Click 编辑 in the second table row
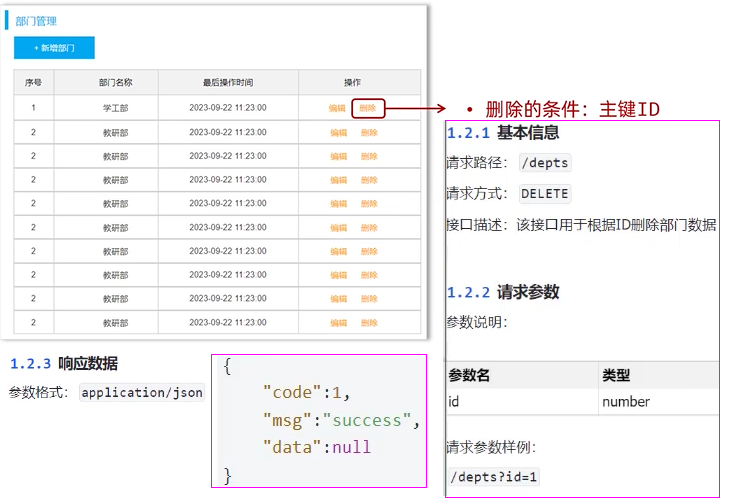Image resolution: width=734 pixels, height=500 pixels. coord(337,132)
